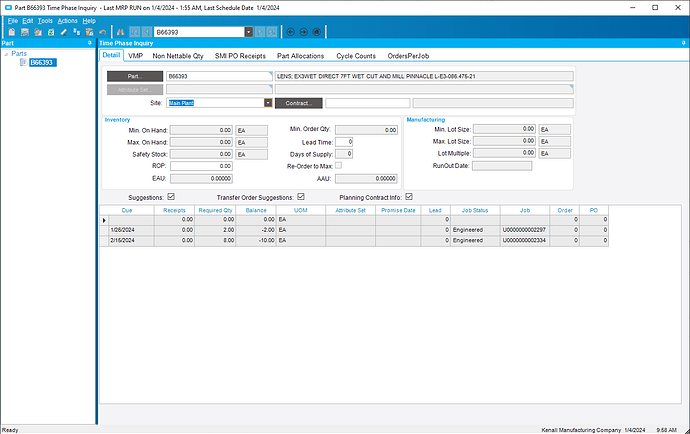Toggle the Suggestions checkbox
Image resolution: width=690 pixels, height=434 pixels.
coord(171,197)
